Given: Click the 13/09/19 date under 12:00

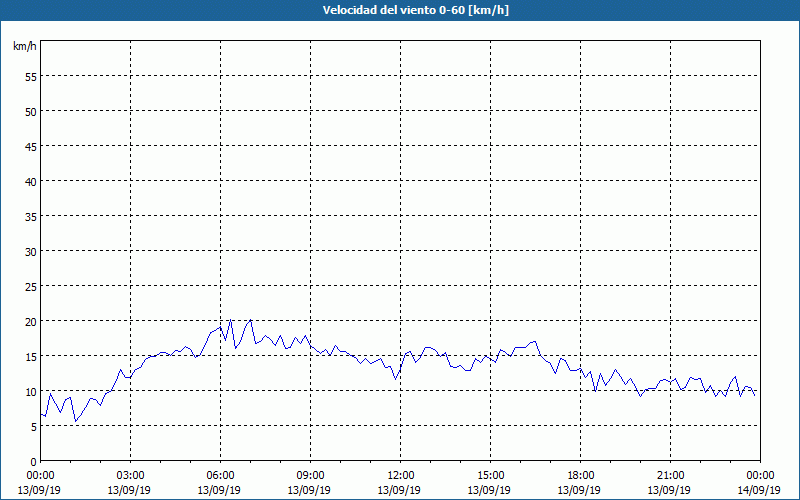Looking at the screenshot, I should [x=399, y=490].
